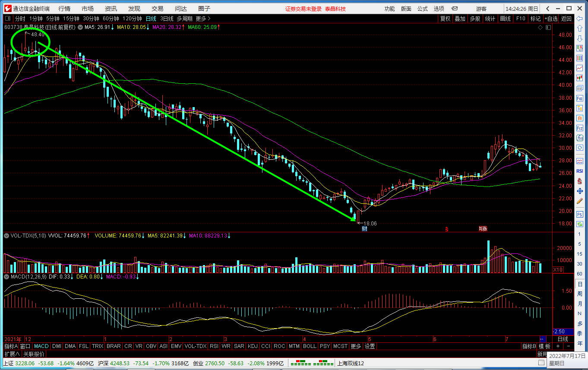Switch to 15分钟 period
Viewport: 588px width, 370px height.
71,19
